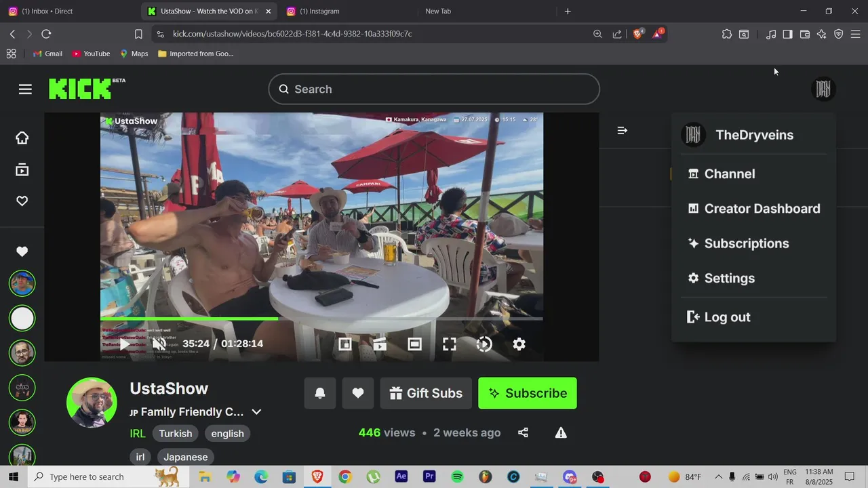The image size is (868, 488).
Task: Switch to the (1) Instagram tab
Action: click(x=348, y=11)
